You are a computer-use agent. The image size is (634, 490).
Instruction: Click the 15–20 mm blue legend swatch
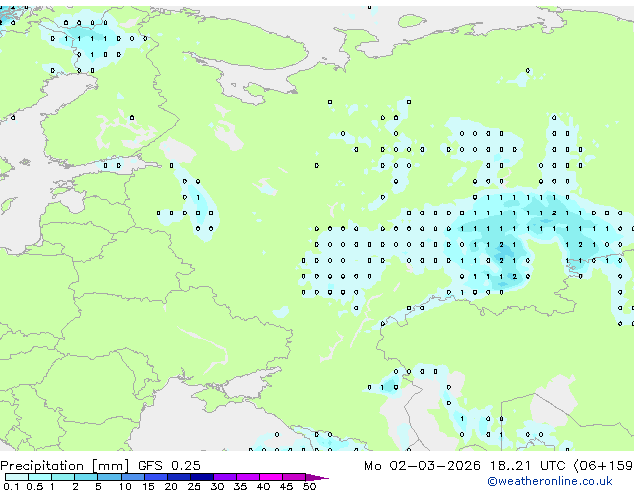155,477
